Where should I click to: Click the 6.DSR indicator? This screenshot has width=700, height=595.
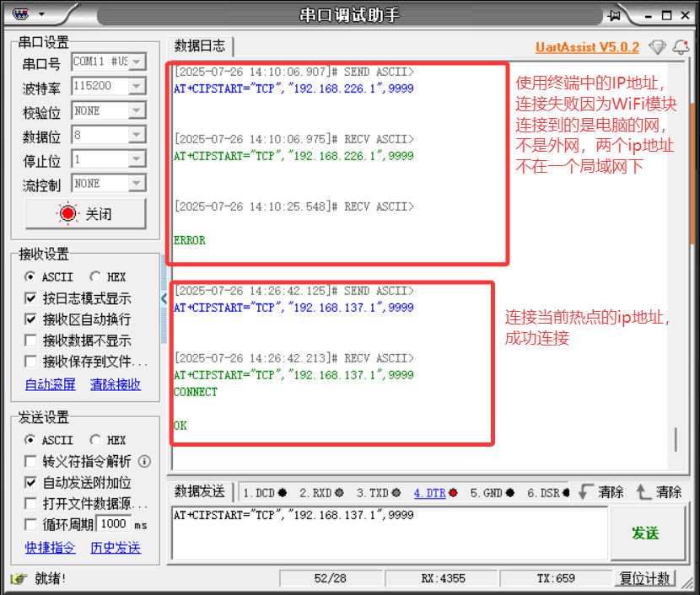(547, 493)
